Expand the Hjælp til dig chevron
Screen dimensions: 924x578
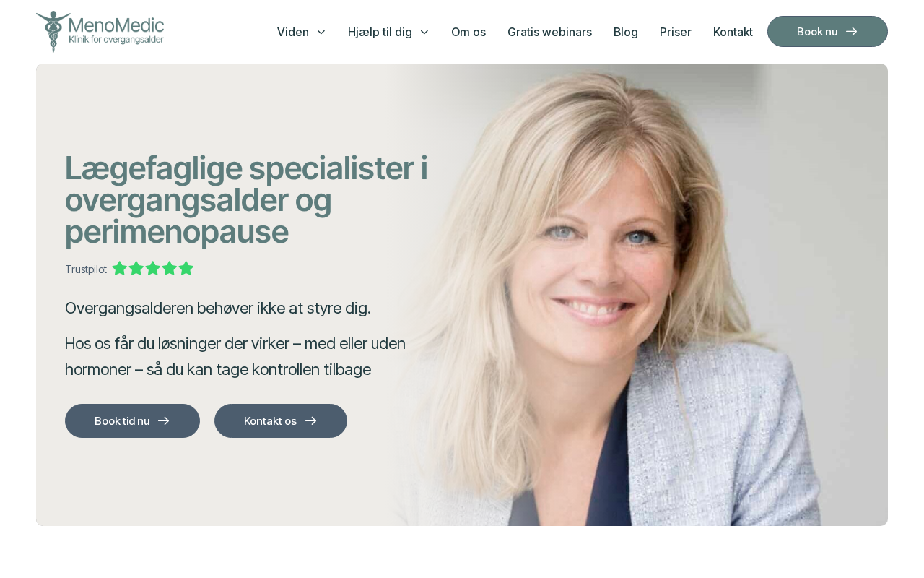424,32
